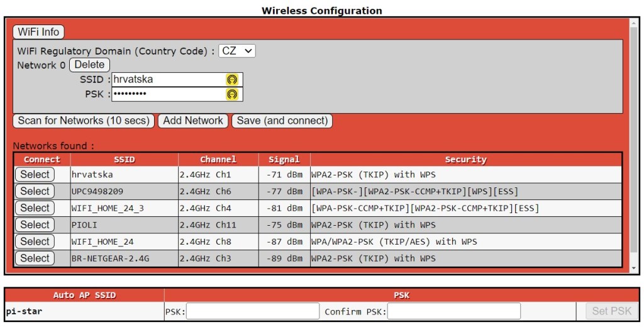Viewport: 644px width, 332px height.
Task: Select the UPC9498209 network
Action: tap(35, 191)
